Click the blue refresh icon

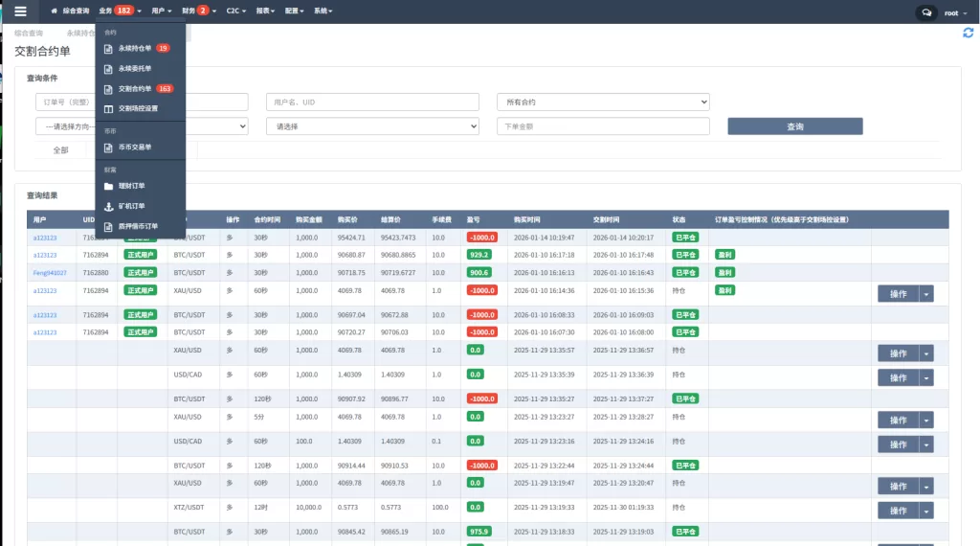click(968, 33)
